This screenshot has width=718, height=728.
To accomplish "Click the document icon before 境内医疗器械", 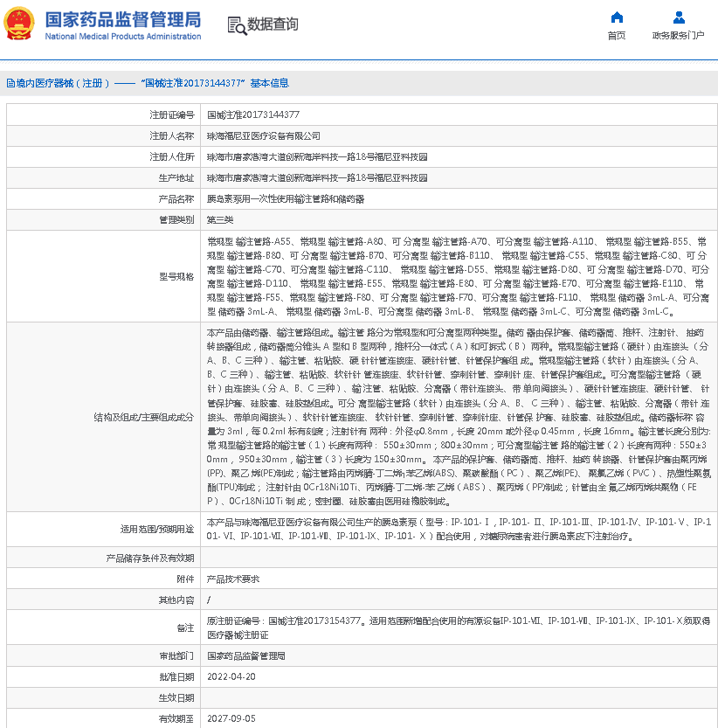I will coord(10,83).
